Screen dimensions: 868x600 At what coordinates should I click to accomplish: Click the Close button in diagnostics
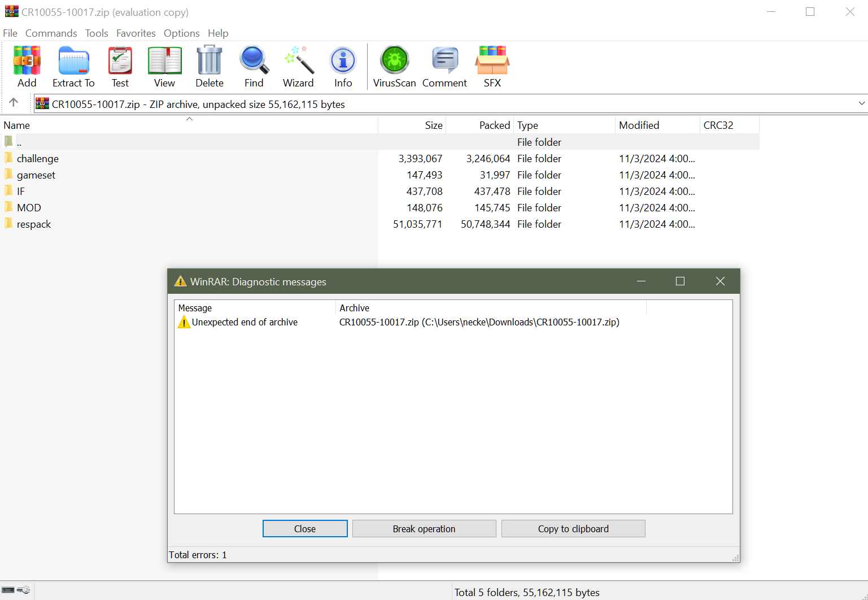coord(305,529)
